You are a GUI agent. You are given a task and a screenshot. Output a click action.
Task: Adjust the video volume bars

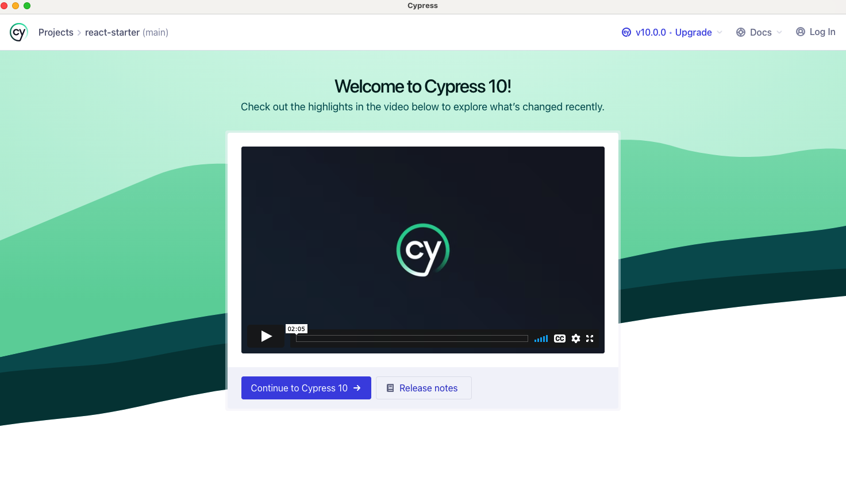click(x=541, y=338)
